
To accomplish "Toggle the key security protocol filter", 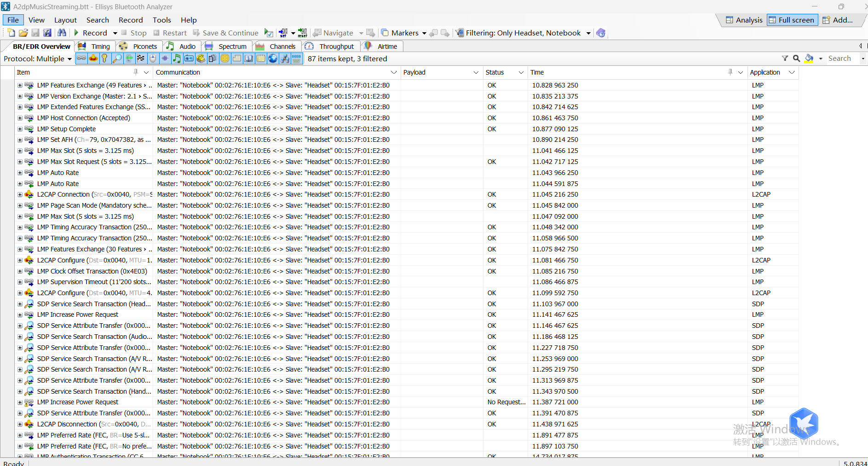I will pos(105,58).
